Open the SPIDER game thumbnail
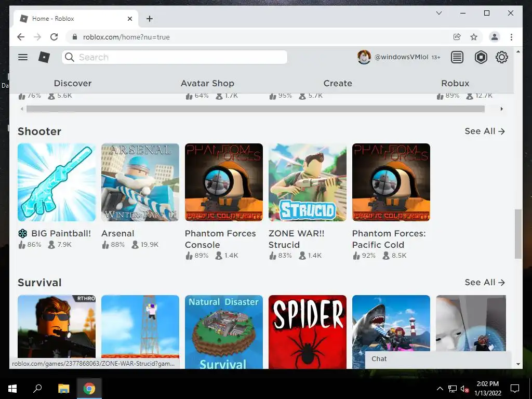The height and width of the screenshot is (399, 532). tap(308, 332)
